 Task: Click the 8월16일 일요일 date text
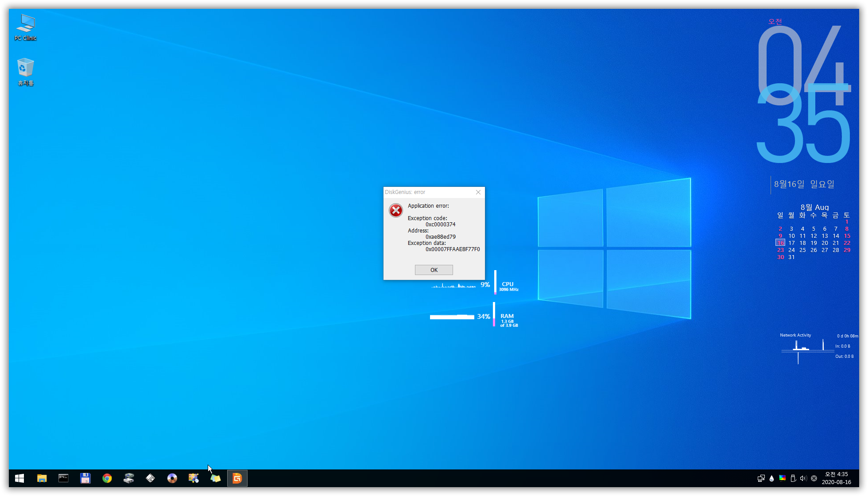(804, 184)
